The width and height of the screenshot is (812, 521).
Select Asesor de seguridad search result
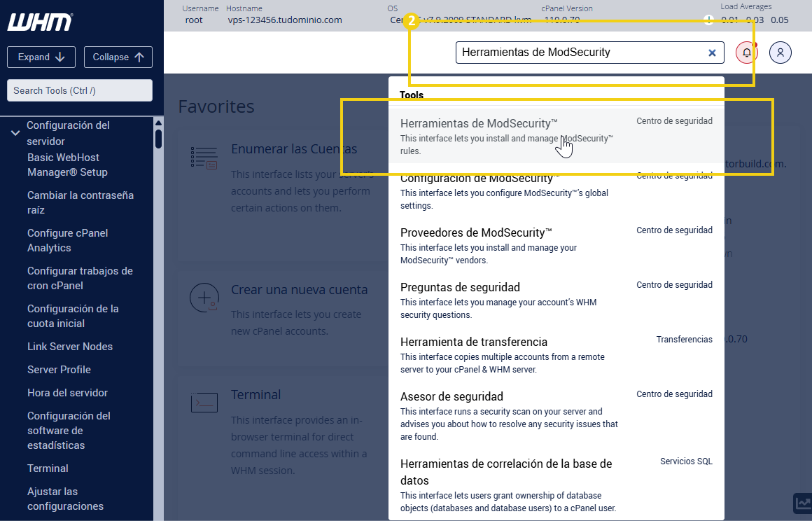(x=556, y=415)
